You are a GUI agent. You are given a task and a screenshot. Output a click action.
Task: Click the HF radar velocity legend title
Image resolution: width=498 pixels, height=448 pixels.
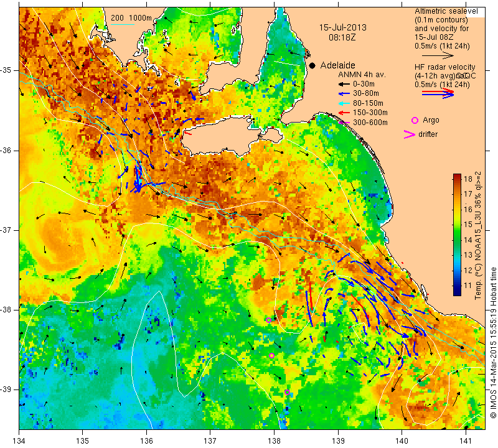coord(445,67)
